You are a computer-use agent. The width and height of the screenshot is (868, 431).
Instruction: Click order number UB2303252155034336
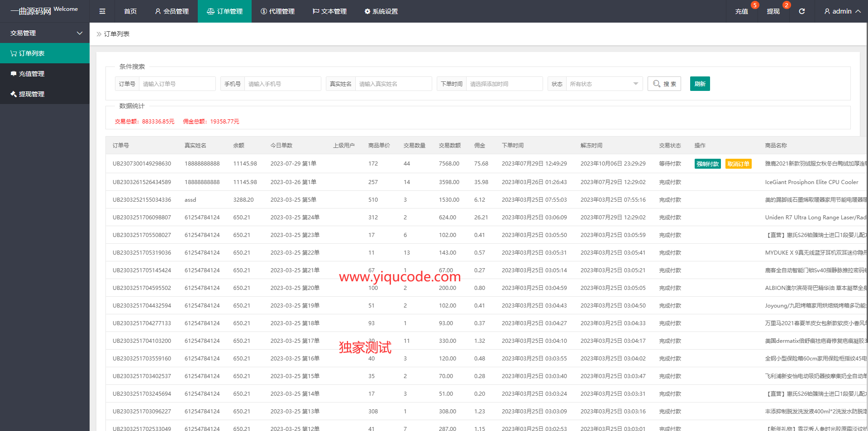point(142,199)
